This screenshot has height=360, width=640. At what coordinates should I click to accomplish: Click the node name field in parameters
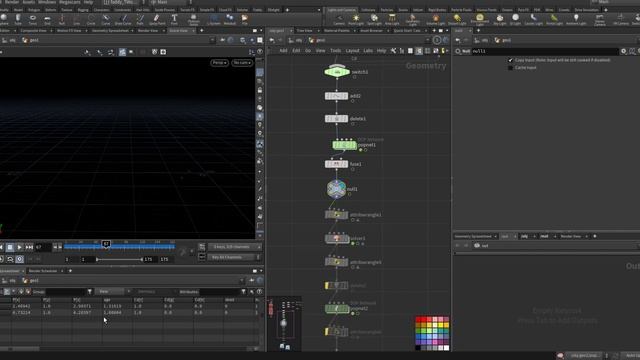(x=544, y=51)
